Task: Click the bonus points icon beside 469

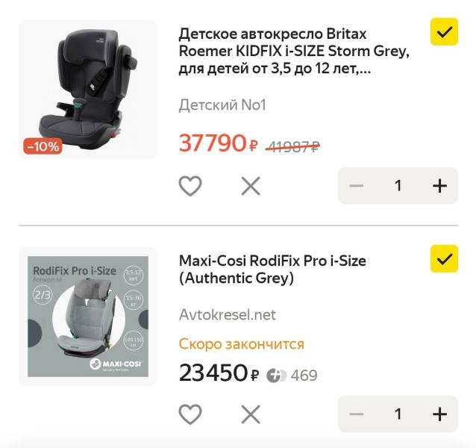Action: [x=276, y=375]
